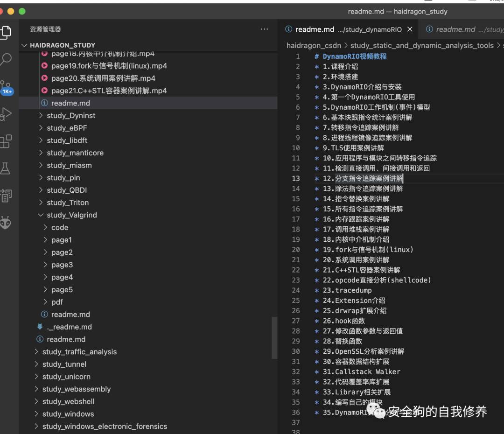Click the file icon of ._readme.md
The height and width of the screenshot is (434, 504).
tap(40, 327)
